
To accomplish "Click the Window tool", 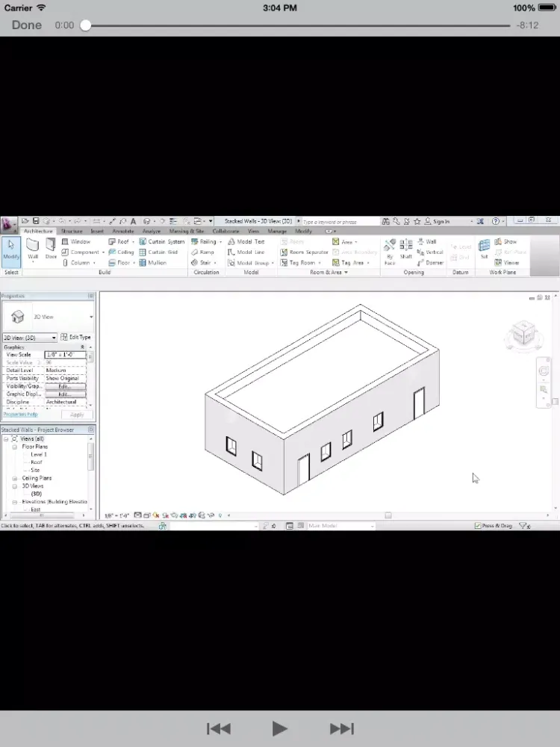I will click(x=75, y=241).
